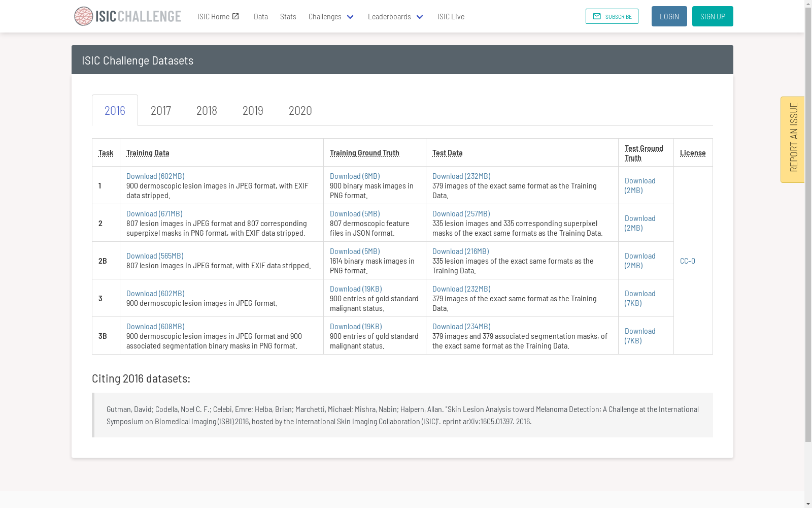Download Task 1 test data (232MB)
The image size is (812, 508).
click(461, 176)
